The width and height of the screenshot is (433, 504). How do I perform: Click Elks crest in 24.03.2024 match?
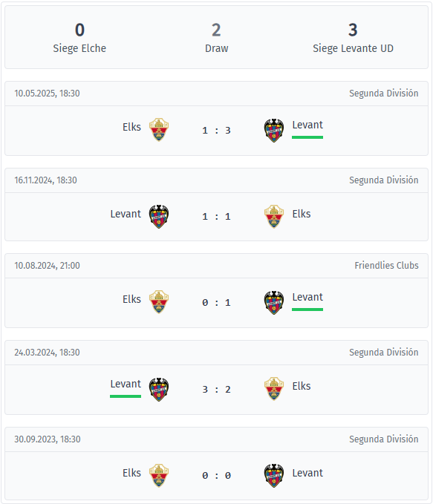(x=274, y=389)
